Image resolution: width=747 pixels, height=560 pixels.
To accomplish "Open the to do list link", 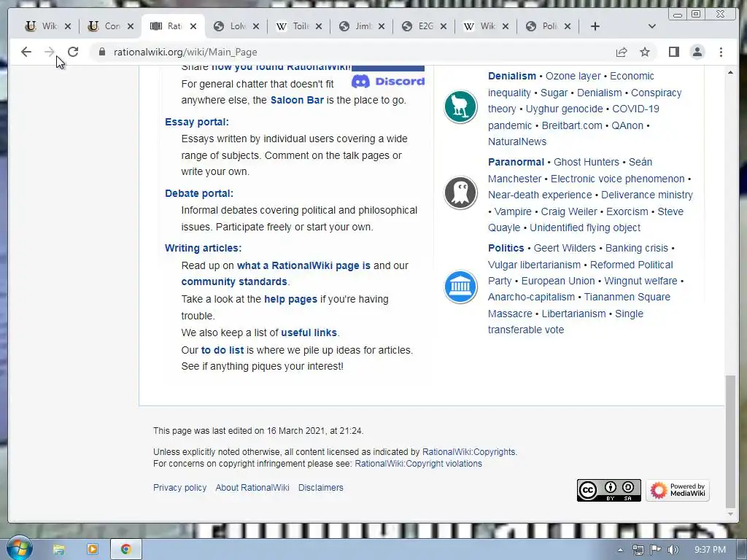I will pyautogui.click(x=222, y=350).
